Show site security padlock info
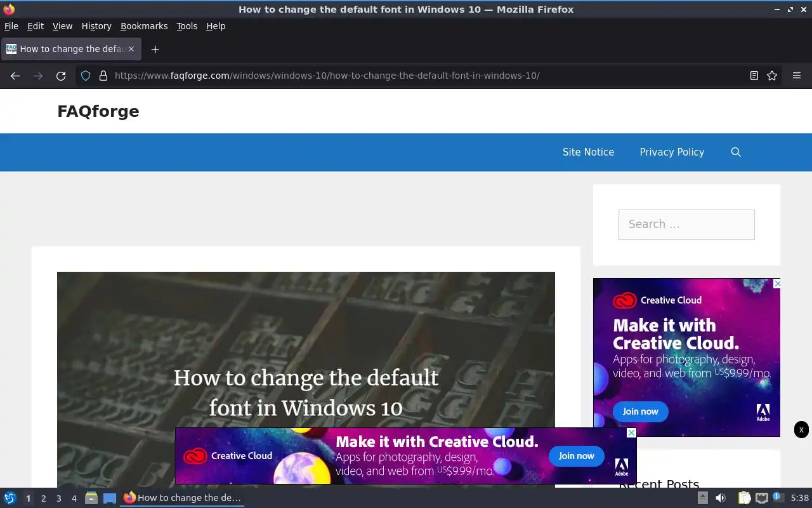Viewport: 812px width, 508px height. click(x=103, y=76)
